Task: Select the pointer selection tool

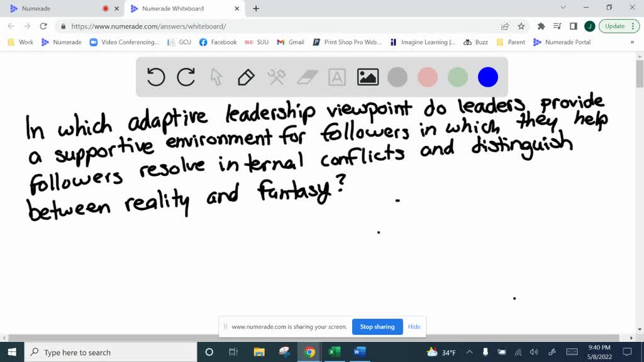Action: (x=216, y=77)
